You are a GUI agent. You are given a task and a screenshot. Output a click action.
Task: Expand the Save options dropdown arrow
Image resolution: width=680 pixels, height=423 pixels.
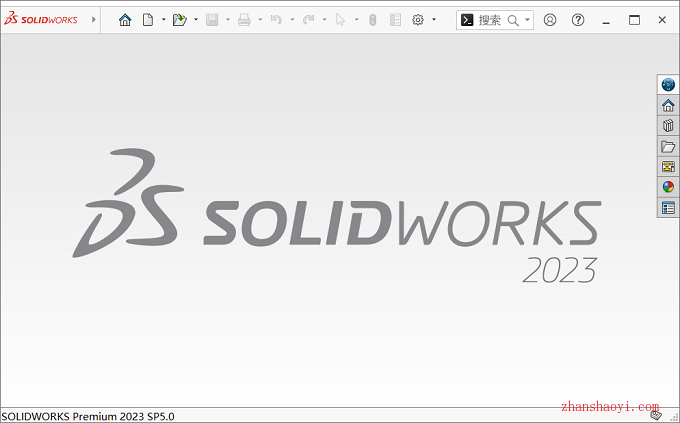coord(228,20)
